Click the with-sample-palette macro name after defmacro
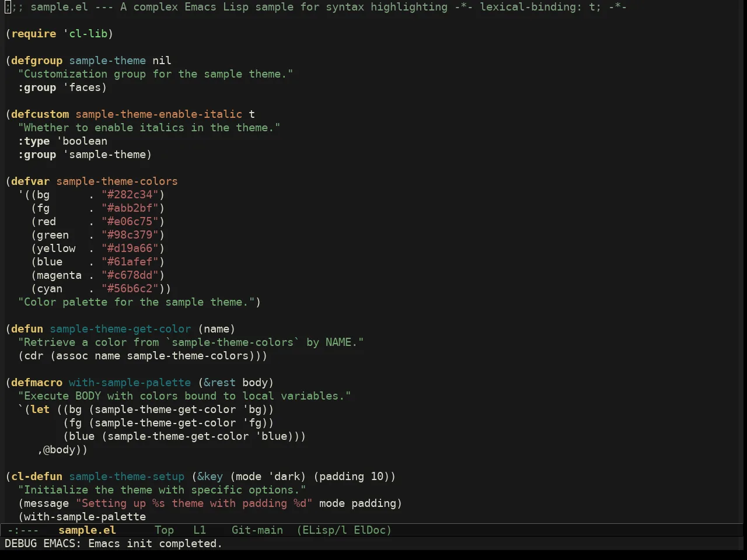The image size is (747, 560). (130, 382)
